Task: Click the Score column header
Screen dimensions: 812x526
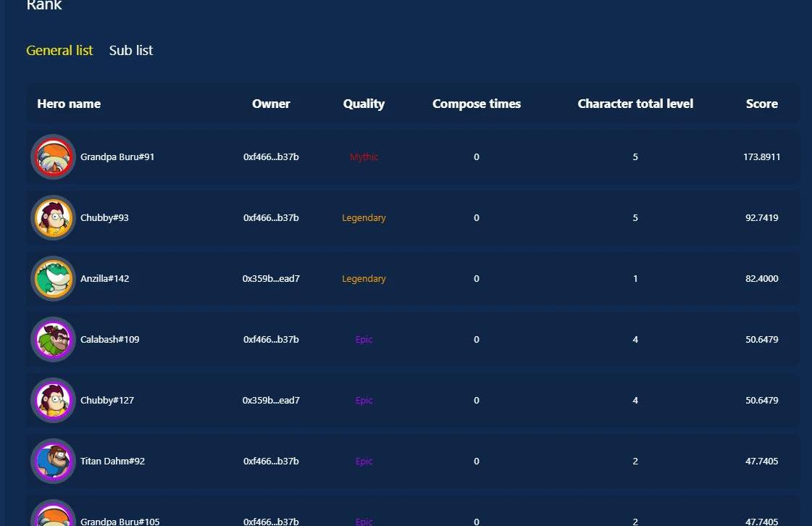Action: tap(761, 104)
